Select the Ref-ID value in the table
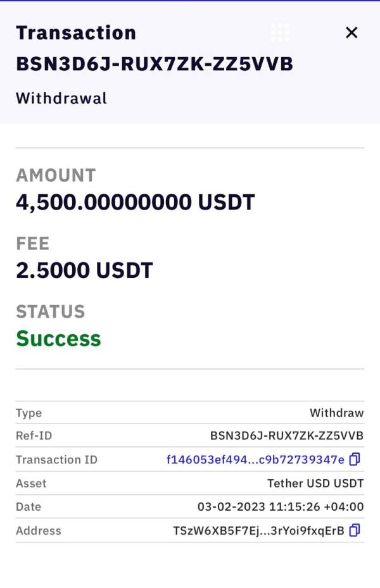The image size is (380, 588). tap(286, 436)
